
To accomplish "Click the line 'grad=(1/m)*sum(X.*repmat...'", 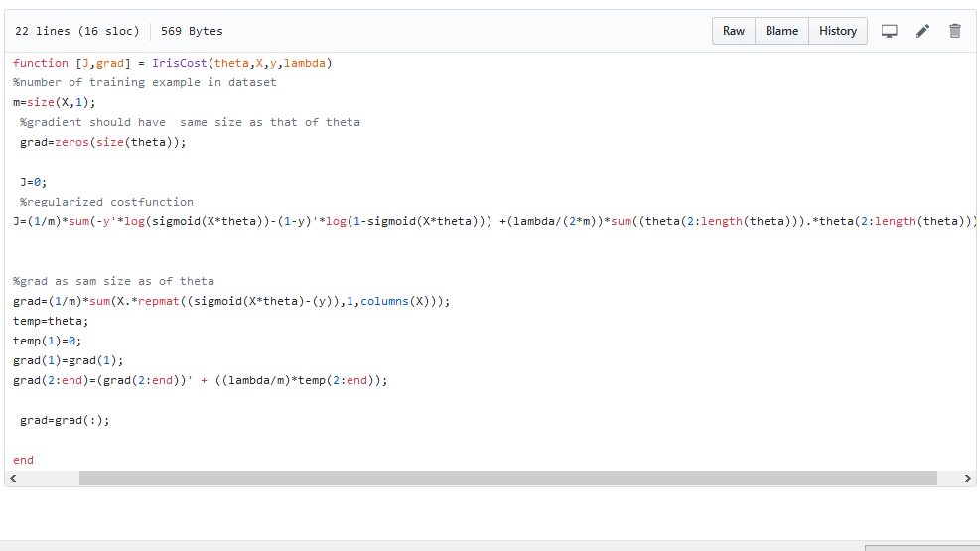I will pos(231,301).
